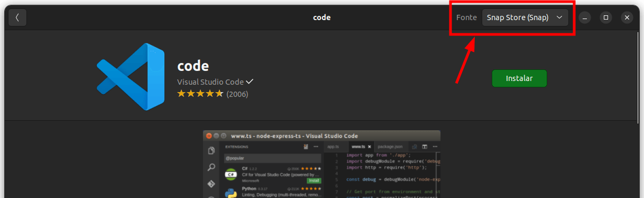644x198 pixels.
Task: Click the Visual Studio Code blue logo
Action: [x=131, y=77]
